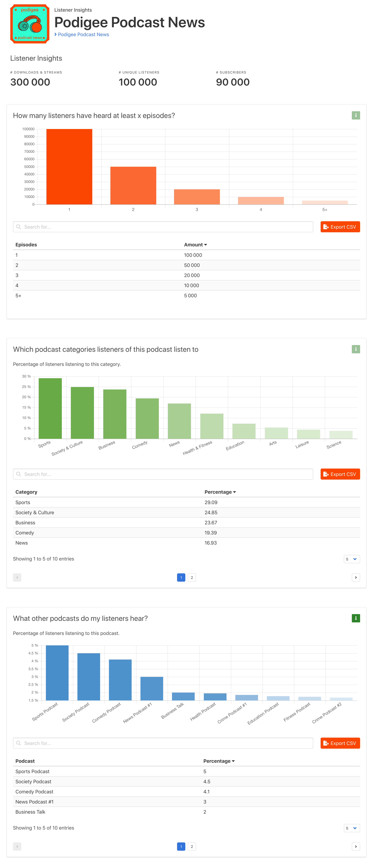Export CSV for the podcast categories table

340,474
